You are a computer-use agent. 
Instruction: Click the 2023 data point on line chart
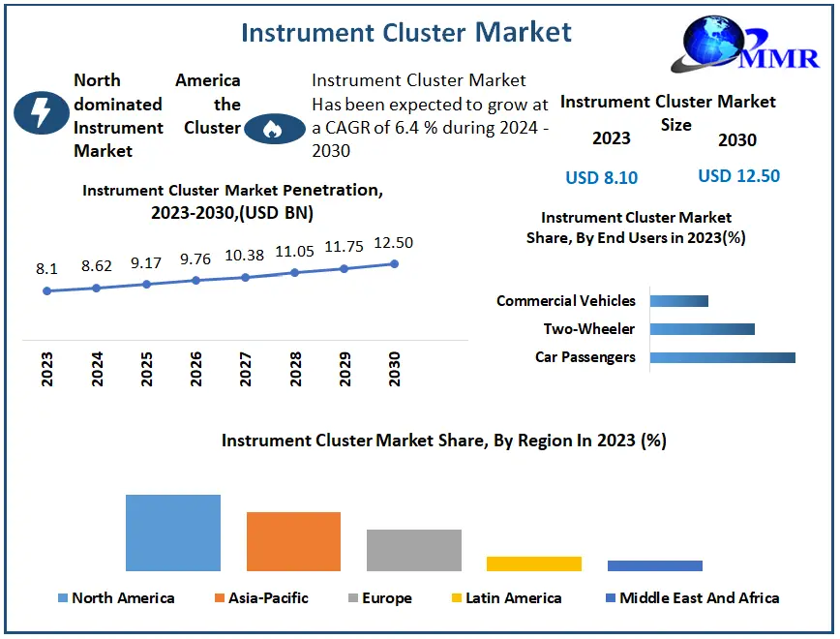click(x=46, y=290)
